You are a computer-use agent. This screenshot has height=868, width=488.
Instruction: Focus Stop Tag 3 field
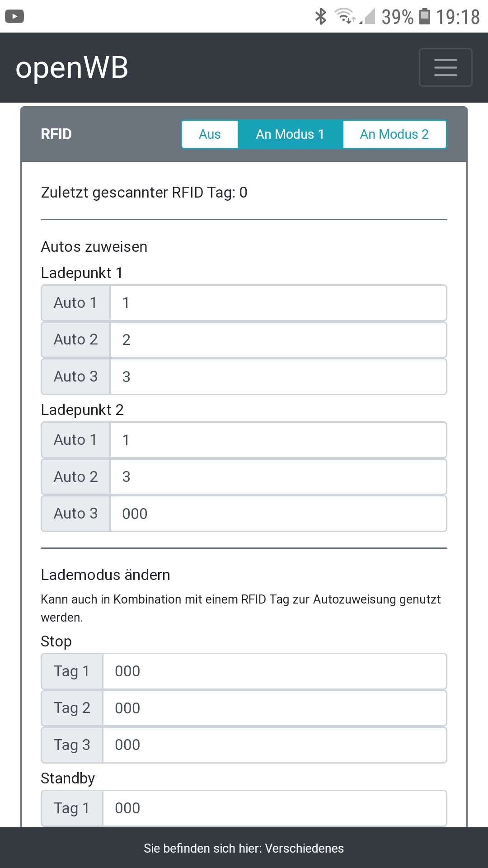pyautogui.click(x=274, y=745)
